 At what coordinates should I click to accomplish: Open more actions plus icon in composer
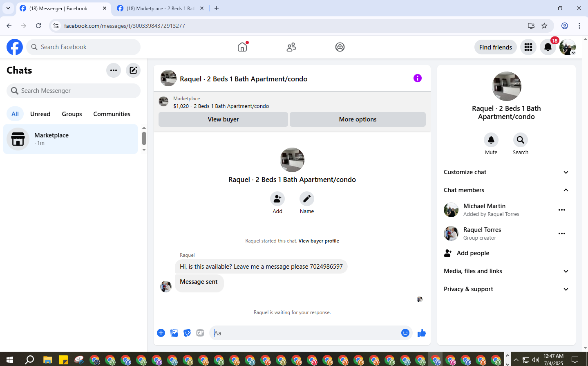(x=161, y=333)
